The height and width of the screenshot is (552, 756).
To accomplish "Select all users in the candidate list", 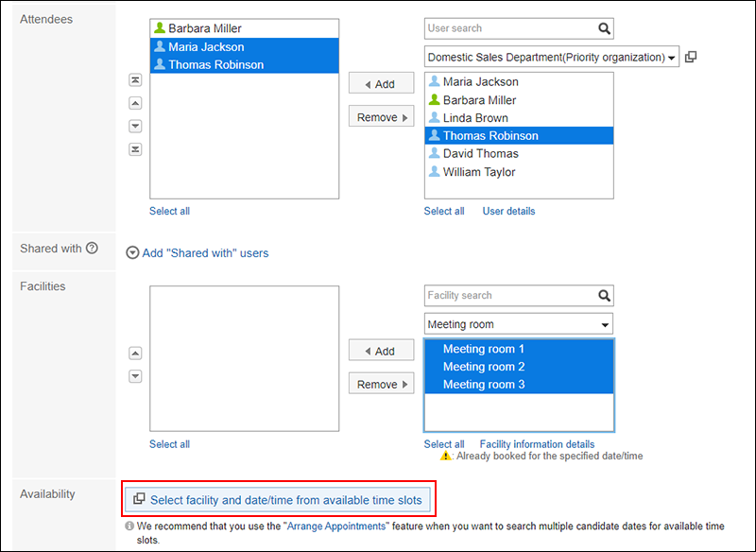I will [x=444, y=211].
